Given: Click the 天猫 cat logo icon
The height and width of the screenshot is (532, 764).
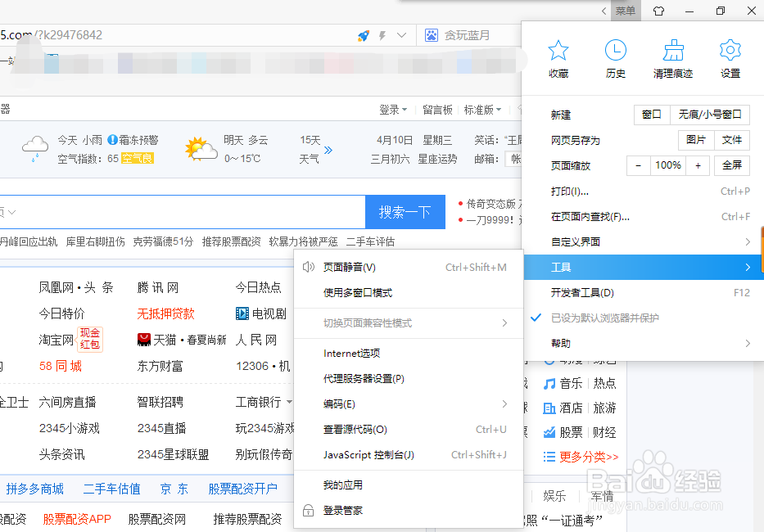Looking at the screenshot, I should [x=144, y=340].
